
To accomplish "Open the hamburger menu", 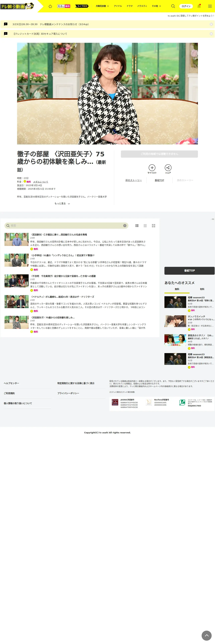I will pyautogui.click(x=210, y=6).
